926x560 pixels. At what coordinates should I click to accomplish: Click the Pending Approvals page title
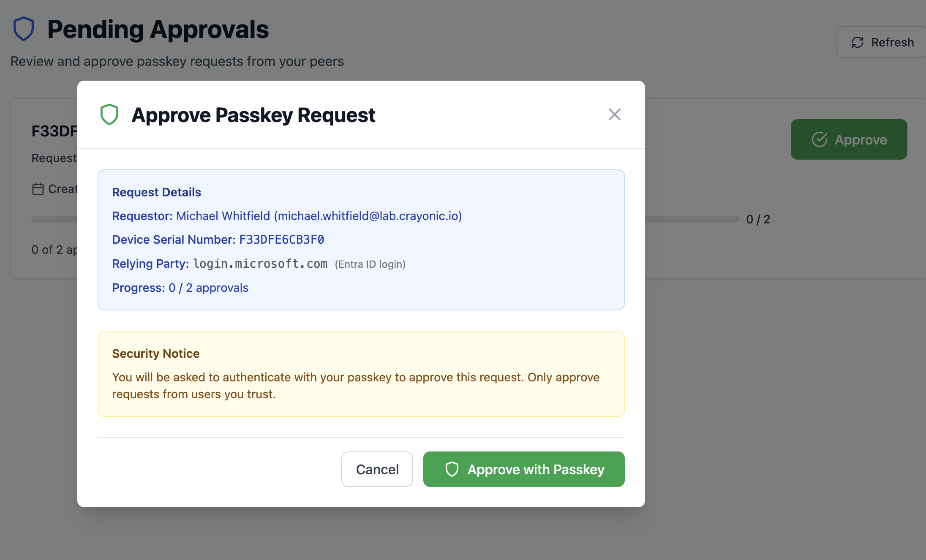pyautogui.click(x=158, y=30)
